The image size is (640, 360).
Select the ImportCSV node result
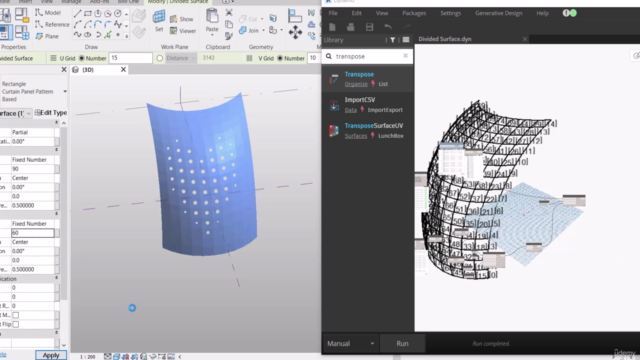click(x=367, y=104)
